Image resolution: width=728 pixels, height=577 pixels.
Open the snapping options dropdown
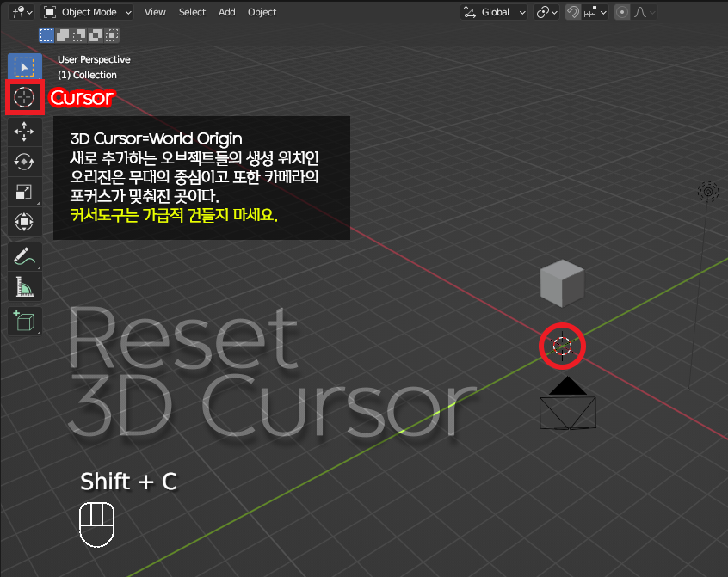coord(595,13)
